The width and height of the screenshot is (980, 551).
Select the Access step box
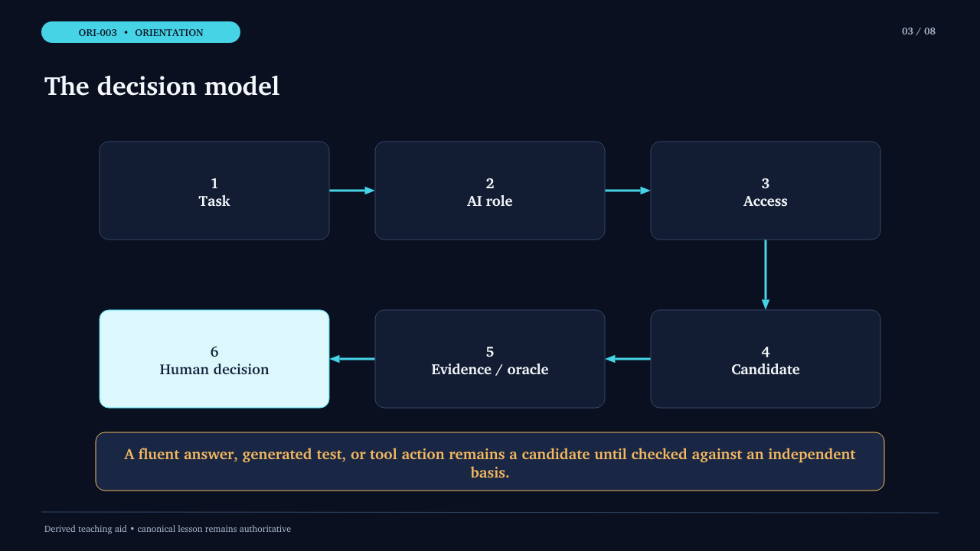pos(766,191)
